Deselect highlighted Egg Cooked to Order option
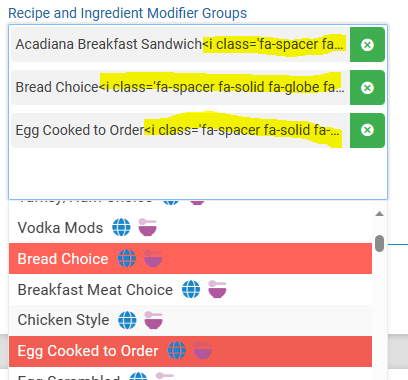 [x=190, y=351]
